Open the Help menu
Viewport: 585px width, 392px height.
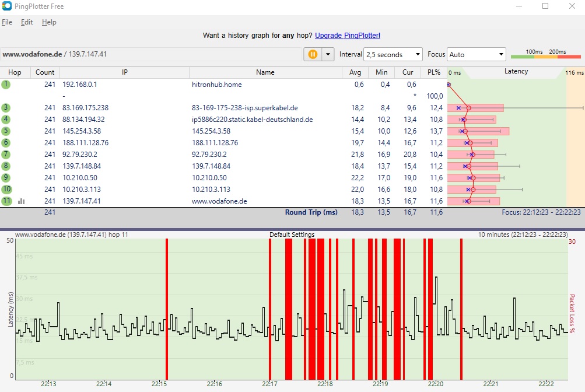pos(49,22)
